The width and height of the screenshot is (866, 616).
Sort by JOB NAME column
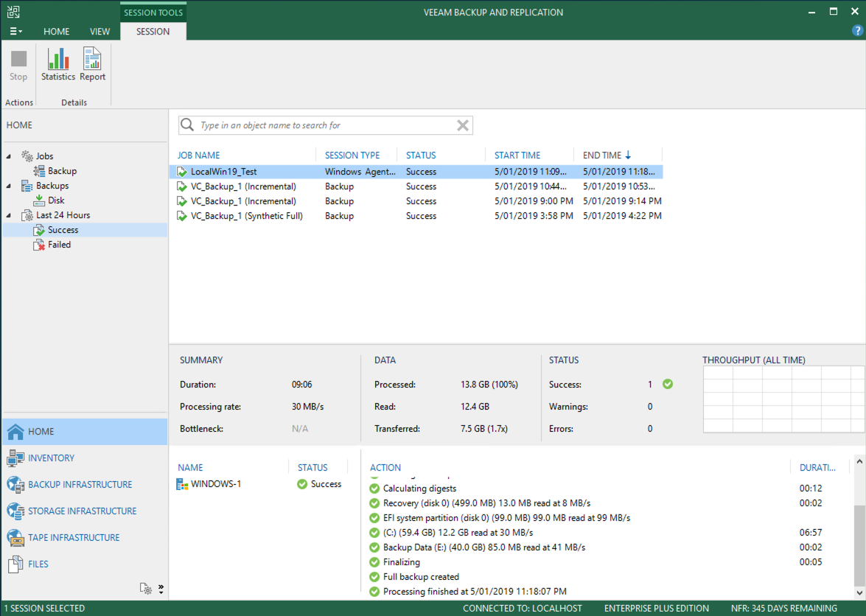pyautogui.click(x=199, y=155)
